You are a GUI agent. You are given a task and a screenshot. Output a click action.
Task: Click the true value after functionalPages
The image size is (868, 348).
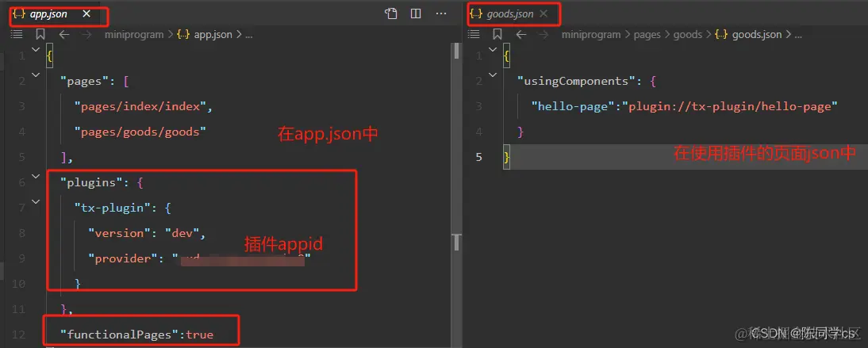tap(200, 335)
